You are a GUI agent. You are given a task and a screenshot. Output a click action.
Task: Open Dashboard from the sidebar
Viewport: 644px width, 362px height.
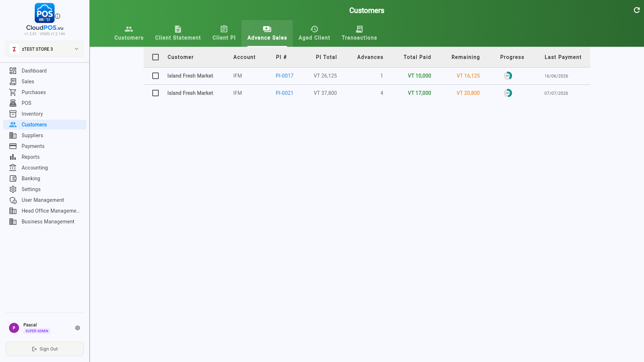pos(45,71)
